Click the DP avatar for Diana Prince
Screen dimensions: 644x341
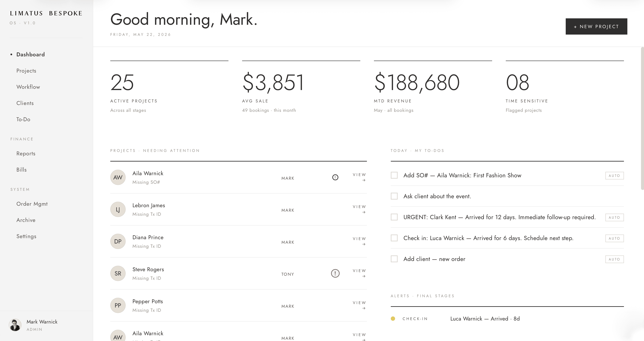click(118, 241)
